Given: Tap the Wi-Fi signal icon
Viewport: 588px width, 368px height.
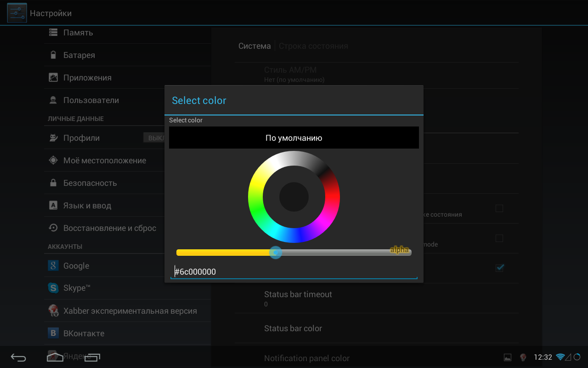Looking at the screenshot, I should click(560, 357).
